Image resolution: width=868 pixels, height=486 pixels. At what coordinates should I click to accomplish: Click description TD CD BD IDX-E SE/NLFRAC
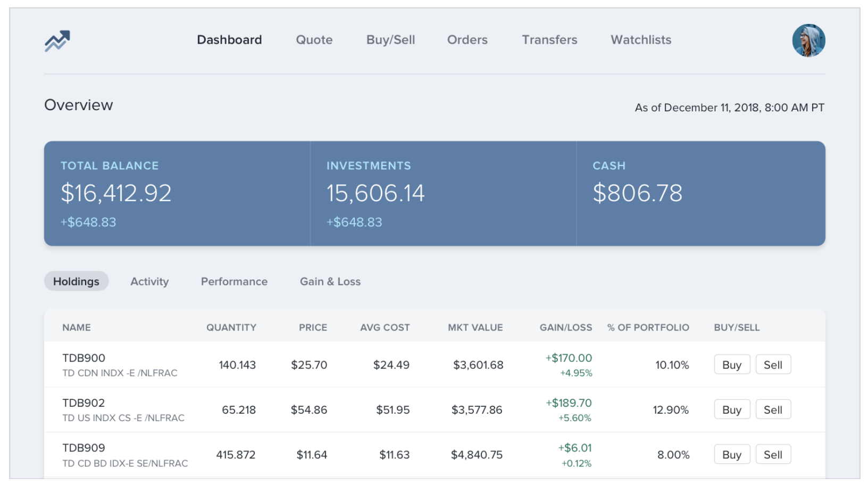click(x=125, y=464)
